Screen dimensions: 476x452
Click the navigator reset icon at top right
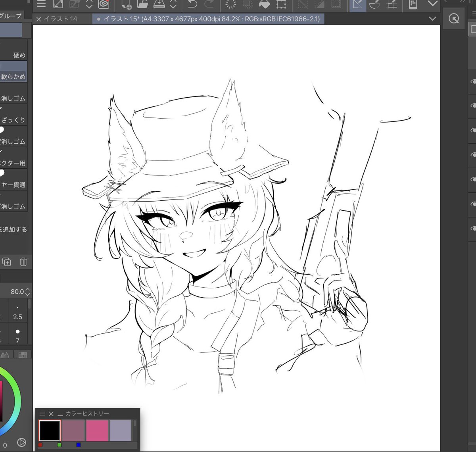[x=454, y=19]
